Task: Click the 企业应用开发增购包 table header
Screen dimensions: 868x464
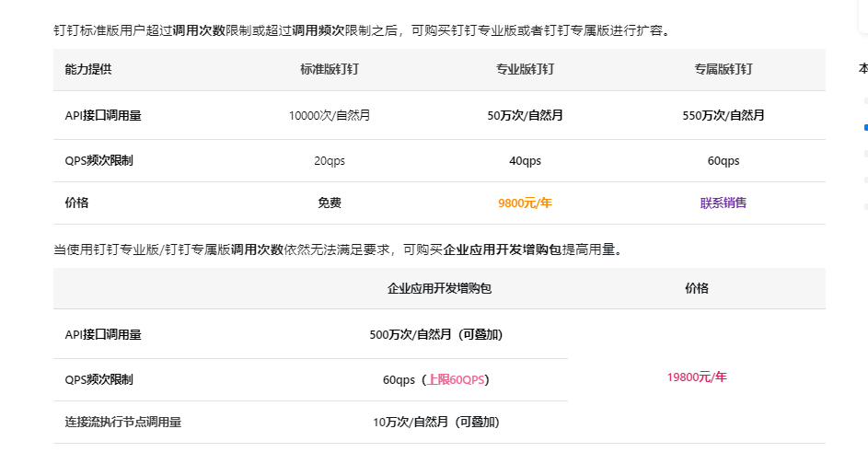Action: coord(440,288)
